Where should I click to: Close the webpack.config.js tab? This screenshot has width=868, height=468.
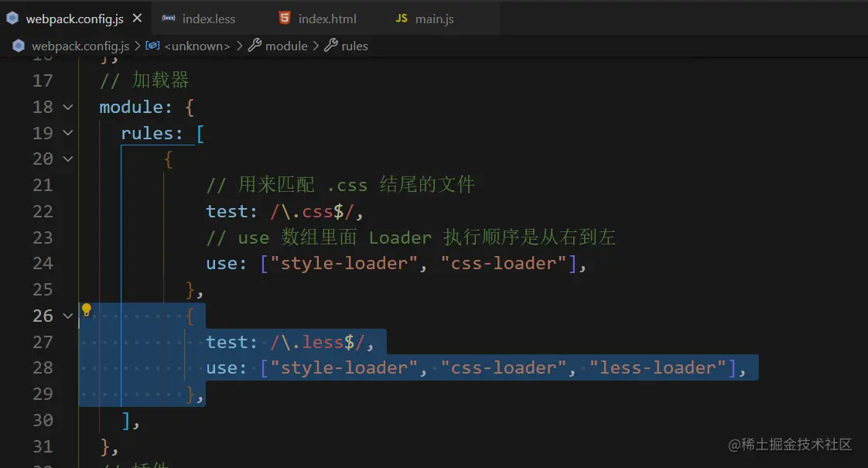(137, 19)
